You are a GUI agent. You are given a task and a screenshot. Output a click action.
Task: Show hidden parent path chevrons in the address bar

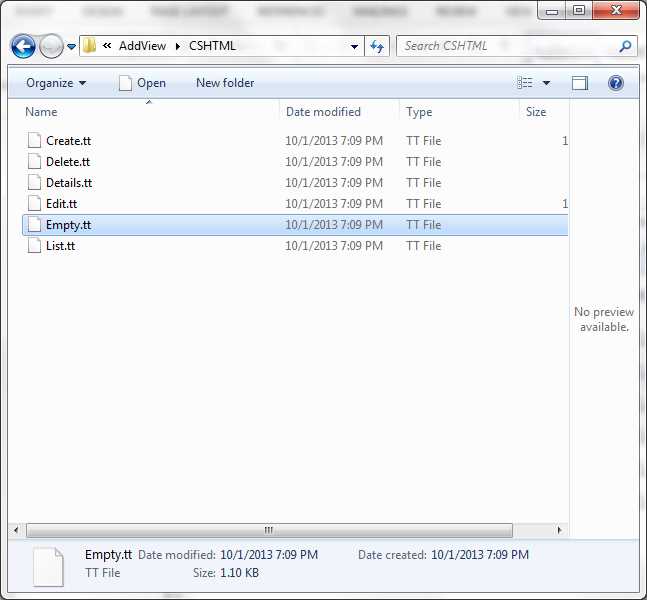pyautogui.click(x=107, y=45)
